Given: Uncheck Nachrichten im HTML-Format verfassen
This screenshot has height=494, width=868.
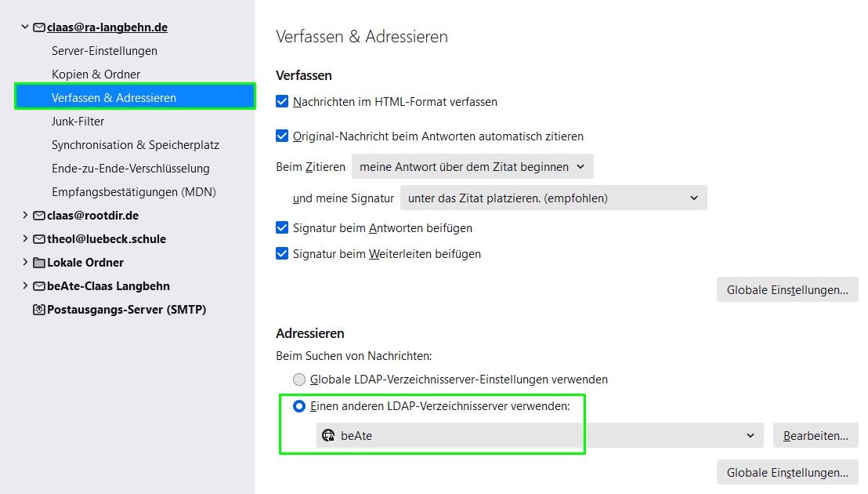Looking at the screenshot, I should [x=282, y=101].
